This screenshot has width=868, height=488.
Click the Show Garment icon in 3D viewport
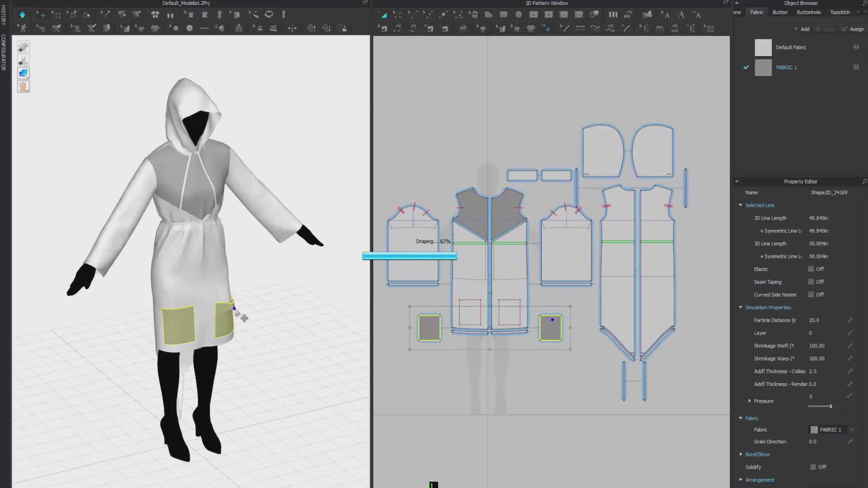[24, 47]
